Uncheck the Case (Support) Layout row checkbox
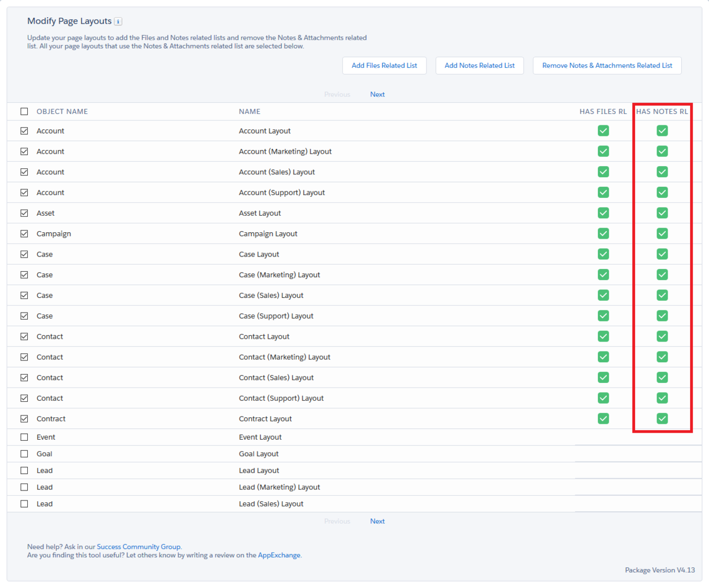The image size is (709, 588). pyautogui.click(x=24, y=316)
